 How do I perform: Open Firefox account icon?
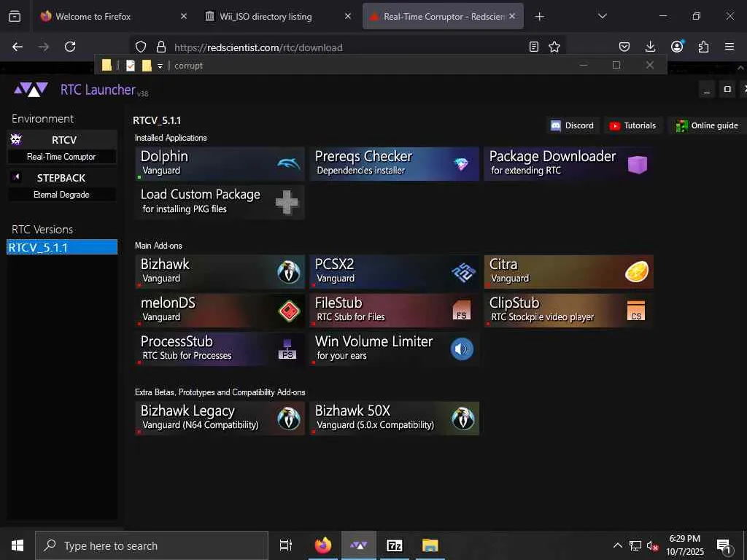677,46
